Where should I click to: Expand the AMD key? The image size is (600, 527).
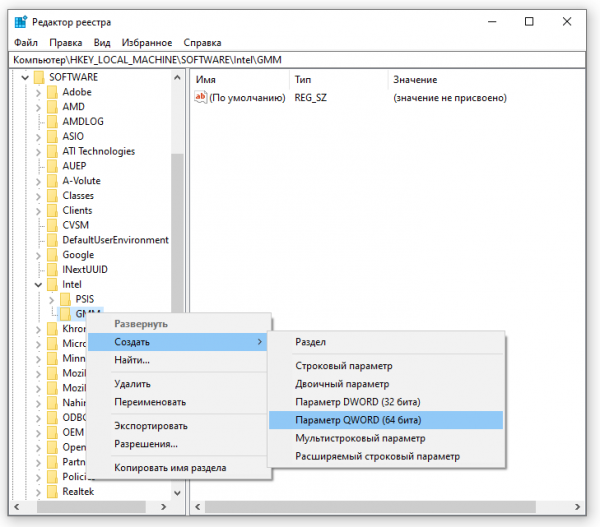pos(38,108)
